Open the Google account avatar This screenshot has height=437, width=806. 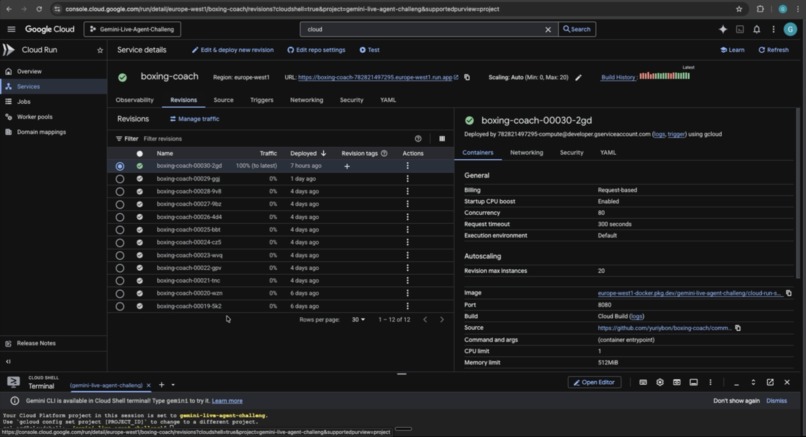tap(790, 29)
